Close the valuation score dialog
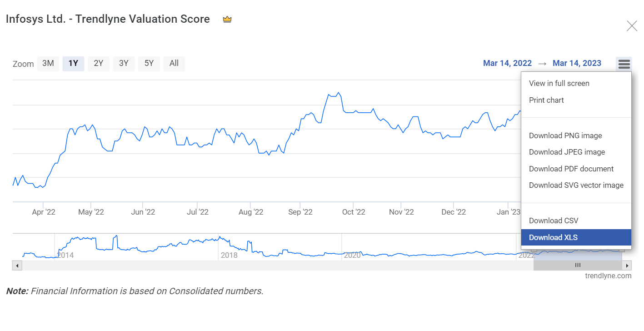 (632, 26)
